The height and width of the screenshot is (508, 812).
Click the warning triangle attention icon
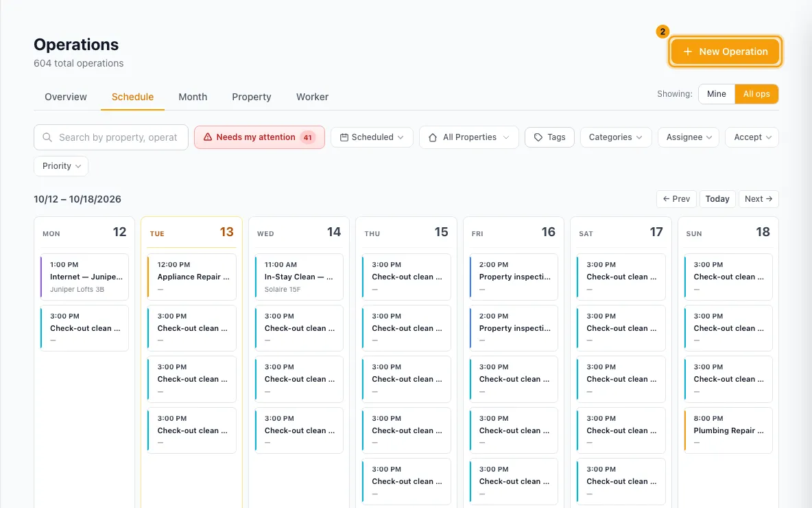tap(208, 137)
